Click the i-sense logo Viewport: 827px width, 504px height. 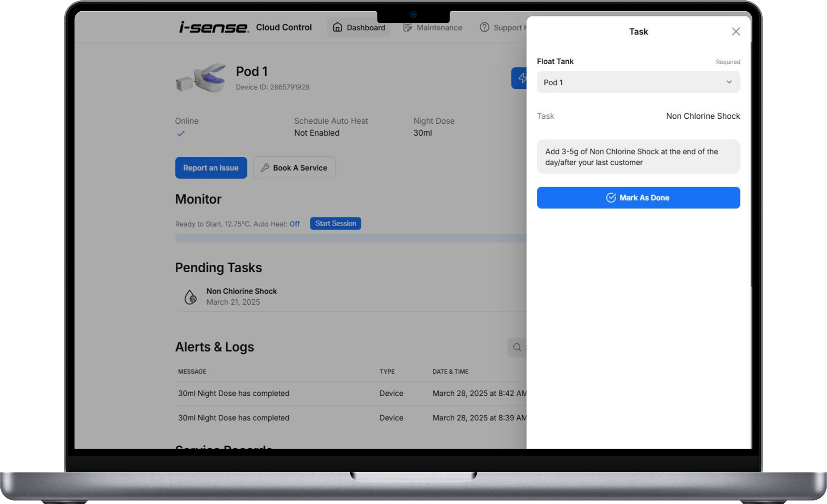214,27
